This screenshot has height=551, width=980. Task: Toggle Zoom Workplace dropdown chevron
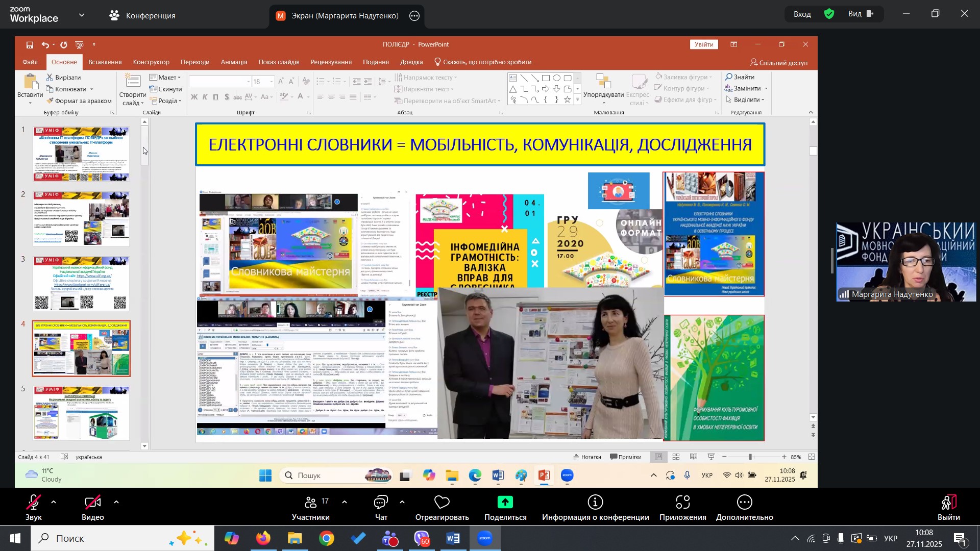click(x=82, y=15)
